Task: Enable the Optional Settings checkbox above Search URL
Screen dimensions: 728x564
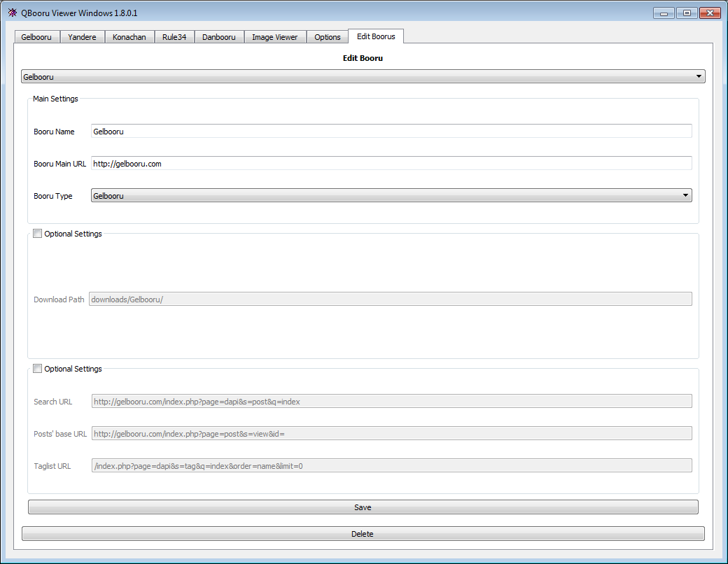Action: (x=38, y=369)
